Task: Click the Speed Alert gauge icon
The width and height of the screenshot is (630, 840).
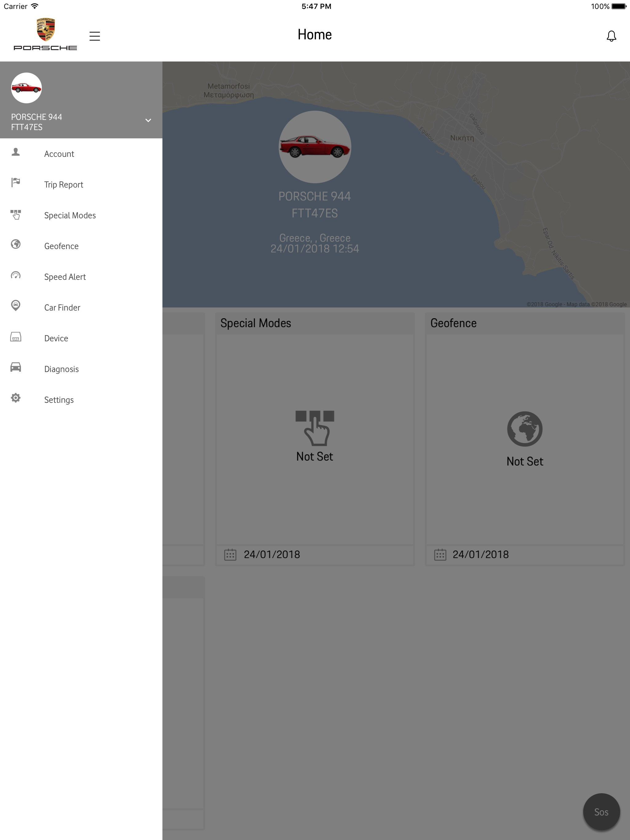Action: click(x=16, y=275)
